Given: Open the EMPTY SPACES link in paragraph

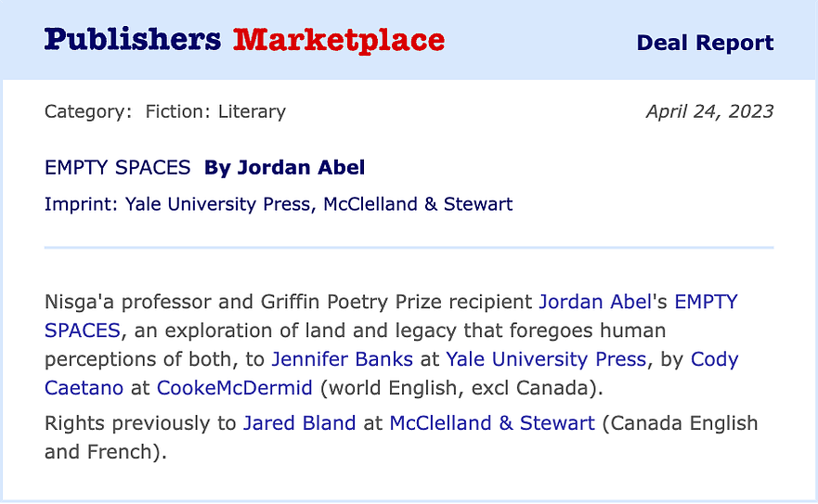Looking at the screenshot, I should [x=707, y=302].
